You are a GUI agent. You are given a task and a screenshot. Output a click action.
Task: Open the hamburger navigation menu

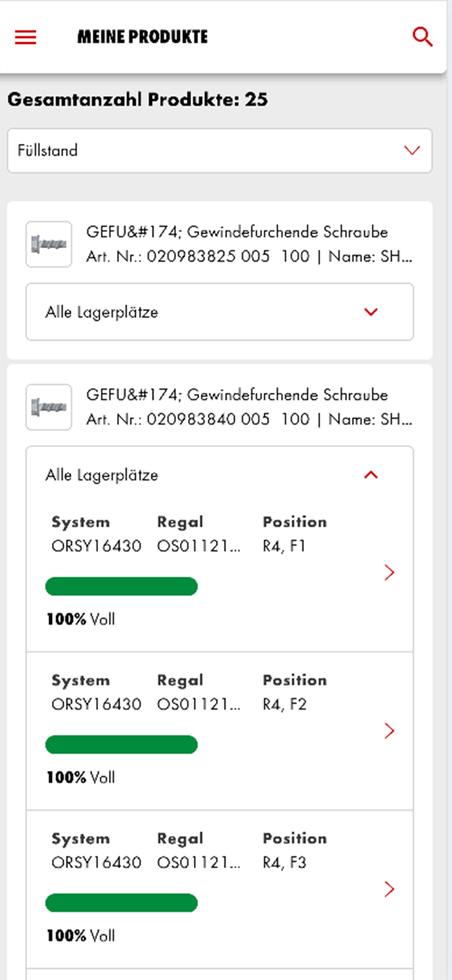[26, 37]
